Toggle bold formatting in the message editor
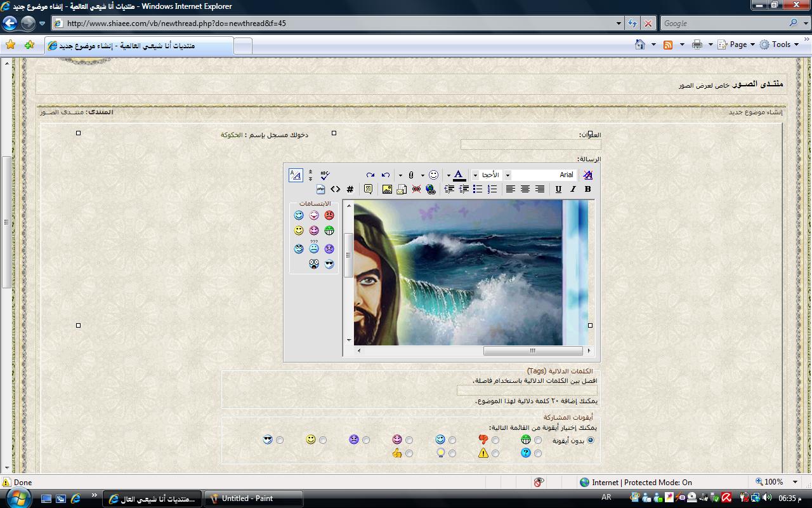 click(x=587, y=189)
